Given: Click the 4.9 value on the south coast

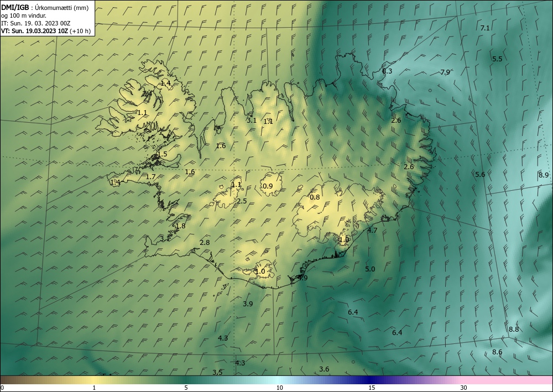Looking at the screenshot, I should [x=302, y=278].
